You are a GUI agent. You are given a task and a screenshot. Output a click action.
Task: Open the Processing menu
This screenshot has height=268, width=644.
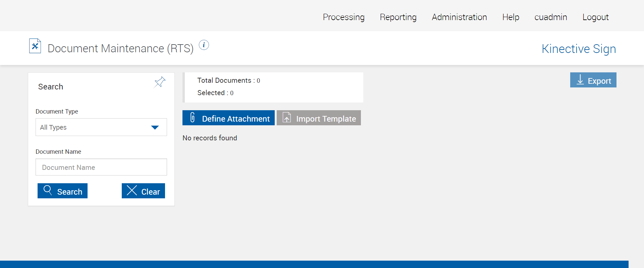point(343,17)
